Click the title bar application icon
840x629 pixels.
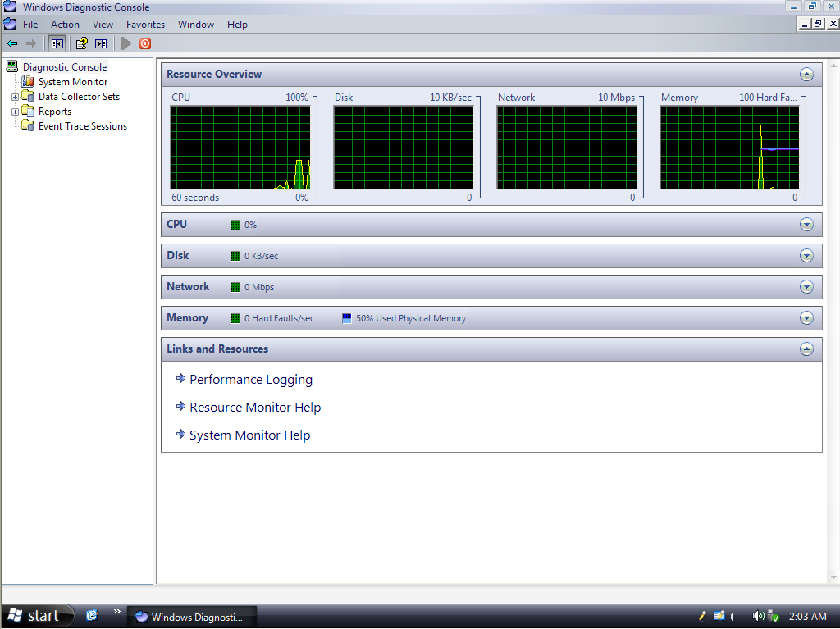[x=10, y=7]
